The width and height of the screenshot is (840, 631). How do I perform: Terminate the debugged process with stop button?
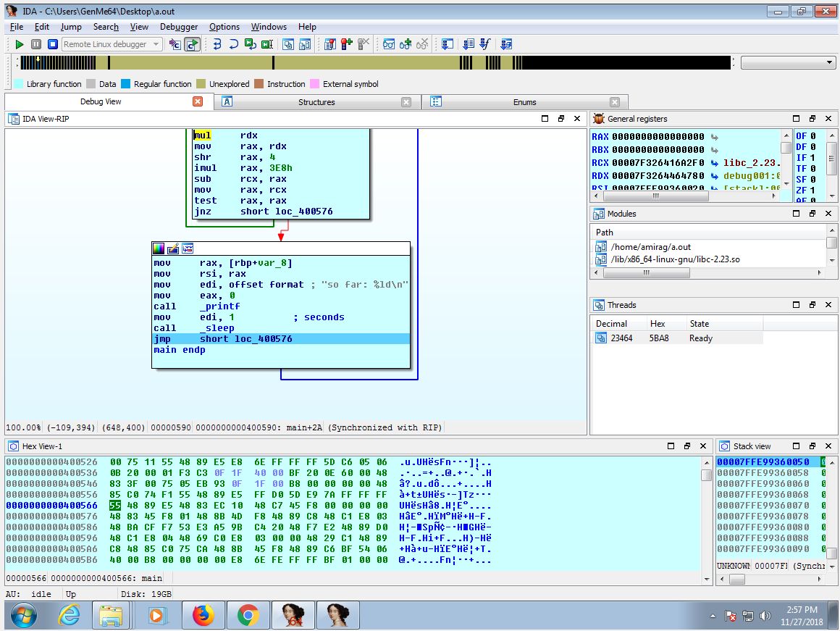52,44
